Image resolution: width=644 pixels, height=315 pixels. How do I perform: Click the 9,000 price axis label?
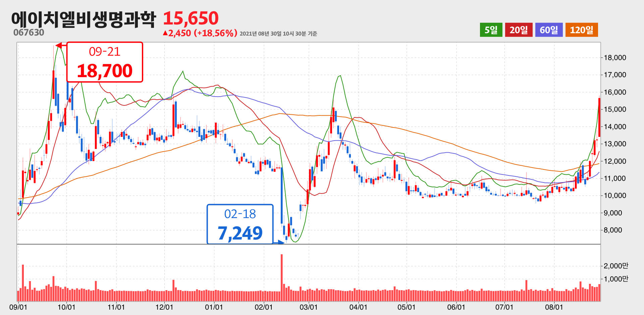[613, 213]
